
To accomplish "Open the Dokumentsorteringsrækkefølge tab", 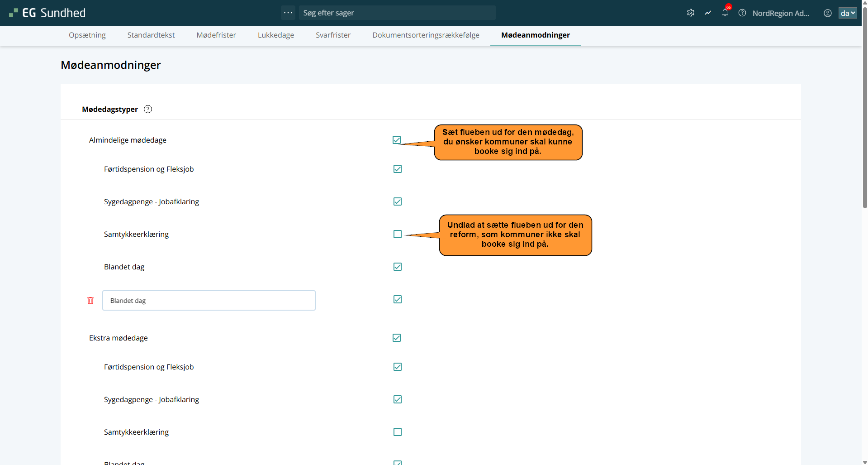I will tap(426, 35).
